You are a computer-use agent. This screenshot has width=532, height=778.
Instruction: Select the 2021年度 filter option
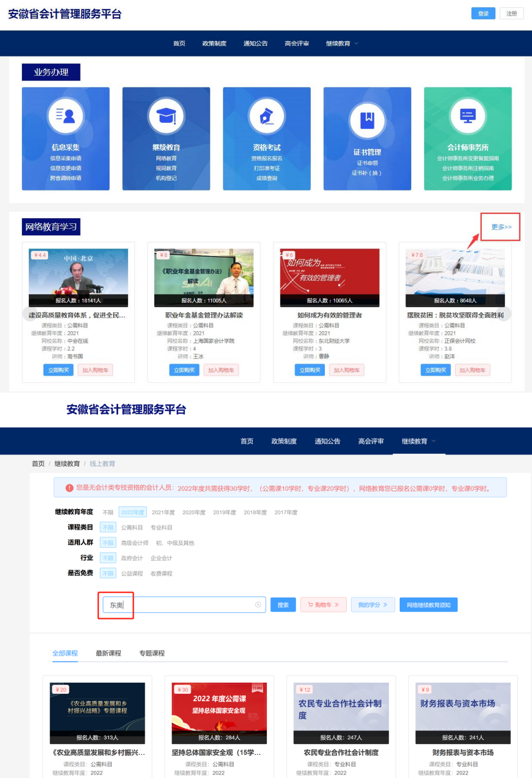tap(163, 513)
